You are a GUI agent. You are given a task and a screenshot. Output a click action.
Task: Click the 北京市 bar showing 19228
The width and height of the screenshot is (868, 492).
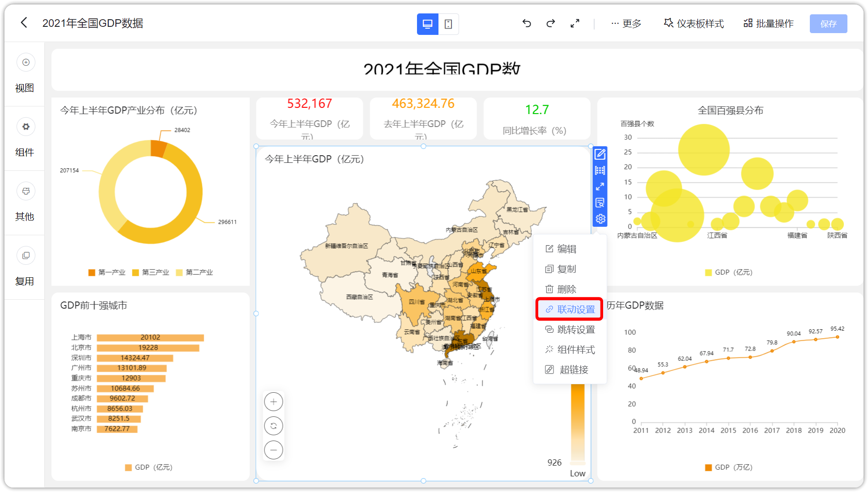148,348
